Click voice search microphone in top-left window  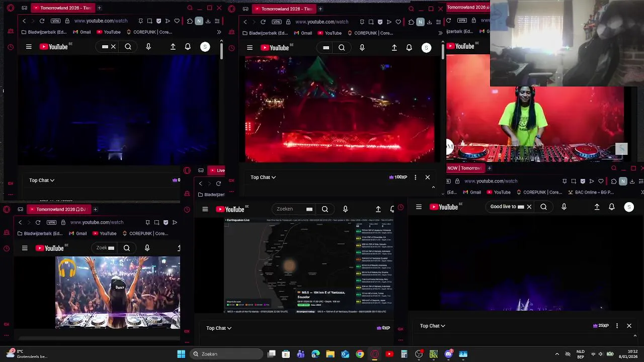(148, 47)
